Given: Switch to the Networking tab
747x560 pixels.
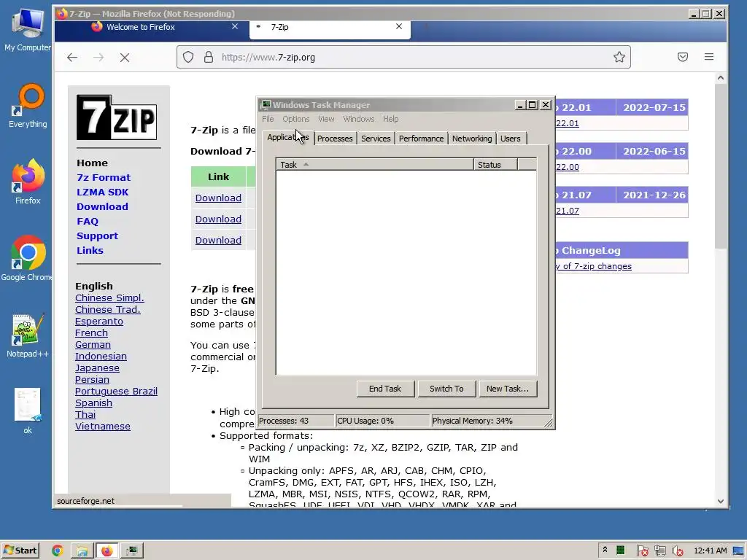Looking at the screenshot, I should pyautogui.click(x=472, y=139).
